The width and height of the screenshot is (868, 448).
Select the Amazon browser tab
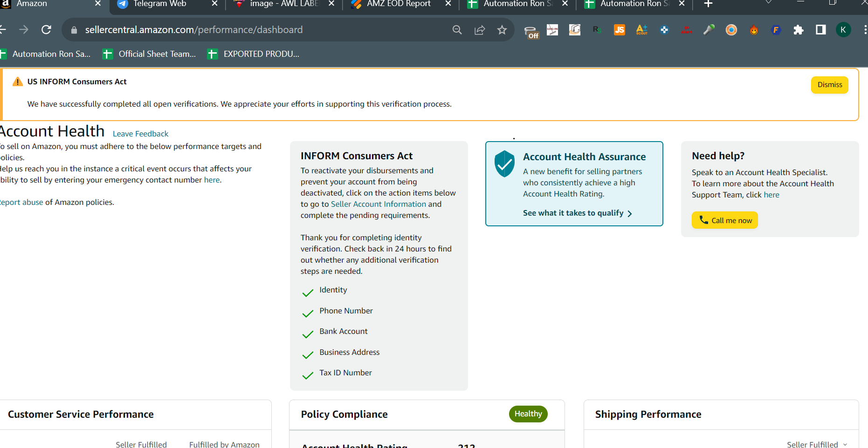pyautogui.click(x=32, y=4)
